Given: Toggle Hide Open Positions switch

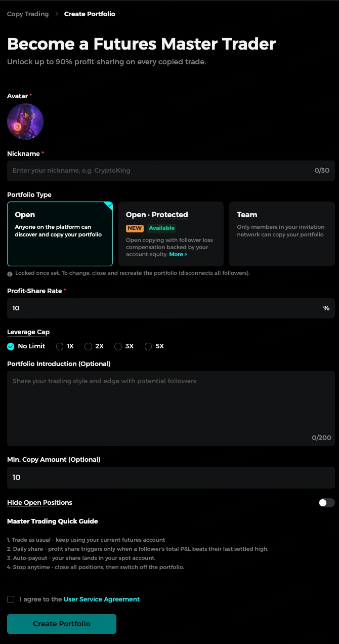Looking at the screenshot, I should [326, 503].
